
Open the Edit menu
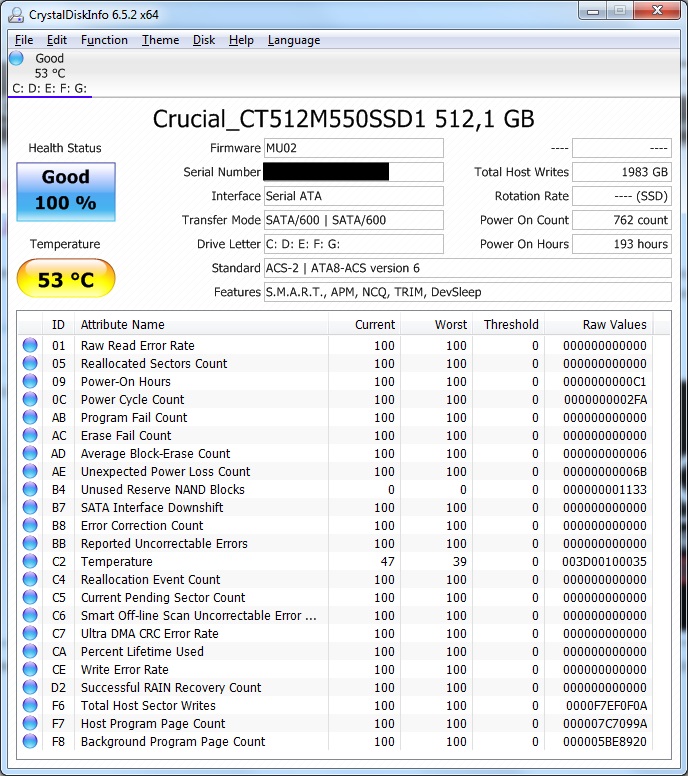point(57,40)
